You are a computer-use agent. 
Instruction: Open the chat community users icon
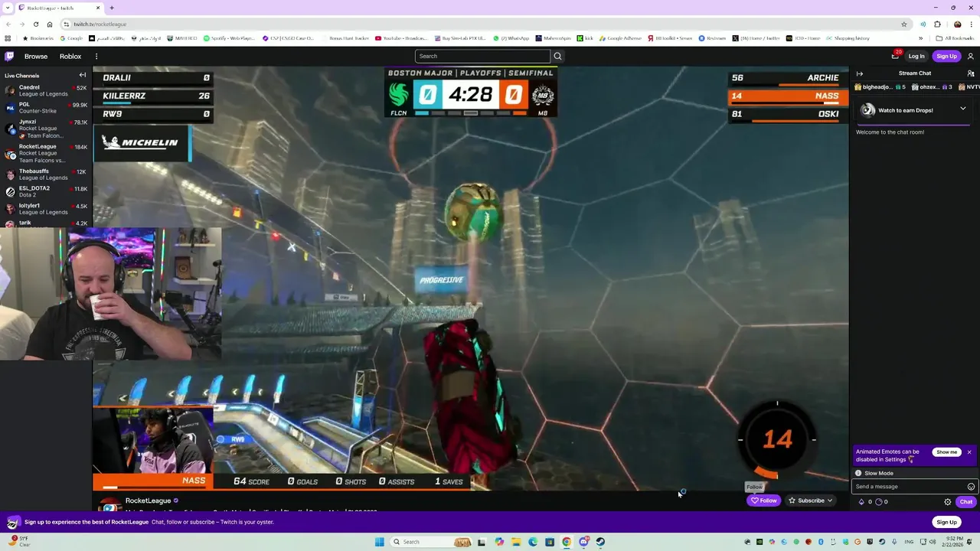coord(971,73)
